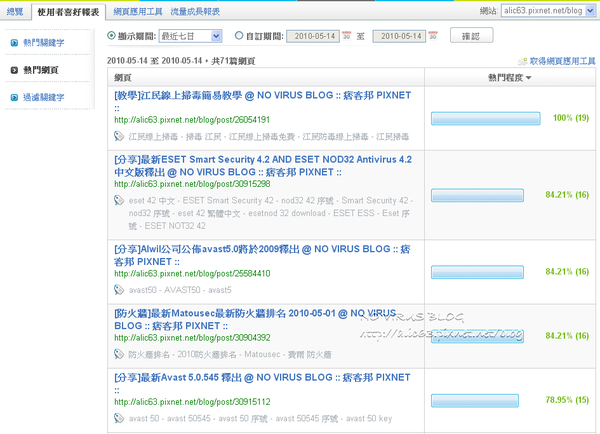Open the Alwil avast5.0 post title
The image size is (600, 434).
click(262, 255)
